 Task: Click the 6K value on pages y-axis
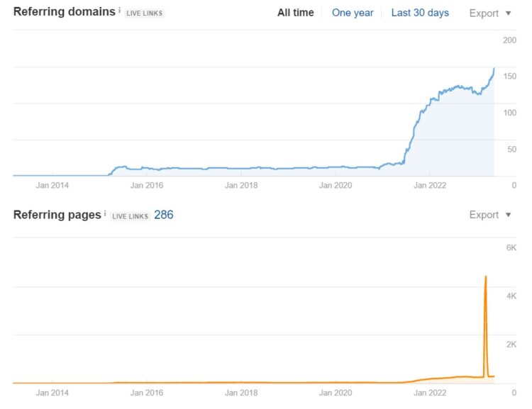click(x=511, y=247)
